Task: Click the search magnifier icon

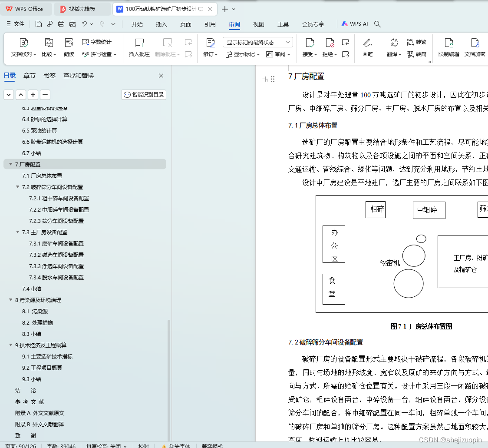Action: [x=377, y=24]
